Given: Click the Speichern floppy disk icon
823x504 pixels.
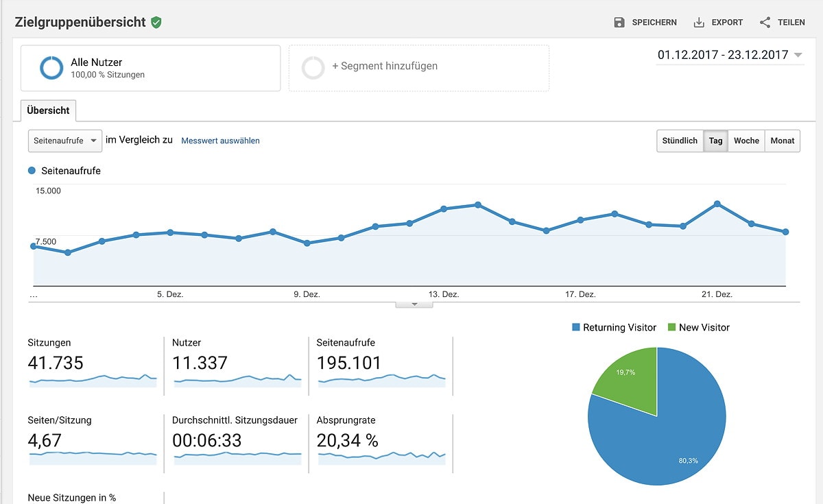Looking at the screenshot, I should pos(619,23).
